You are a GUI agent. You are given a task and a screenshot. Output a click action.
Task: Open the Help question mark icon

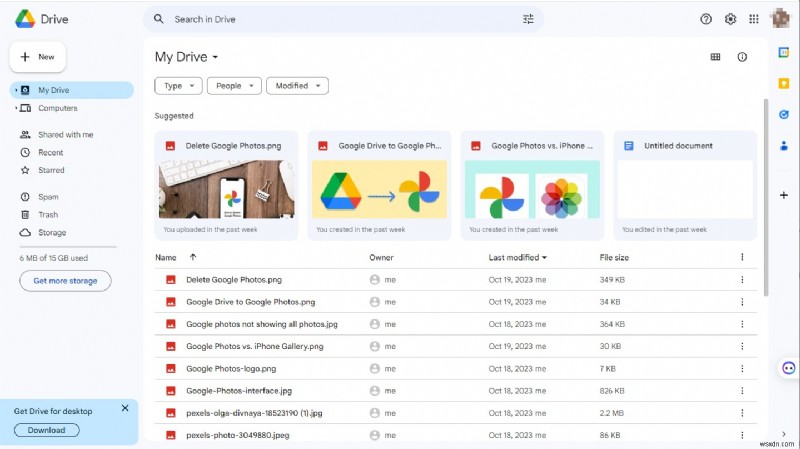tap(706, 19)
